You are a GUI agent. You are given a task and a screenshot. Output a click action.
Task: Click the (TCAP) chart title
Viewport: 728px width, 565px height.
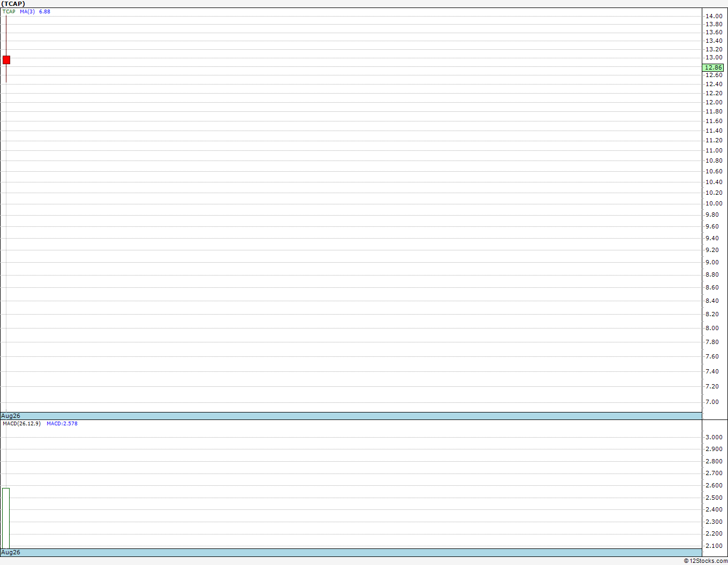13,4
